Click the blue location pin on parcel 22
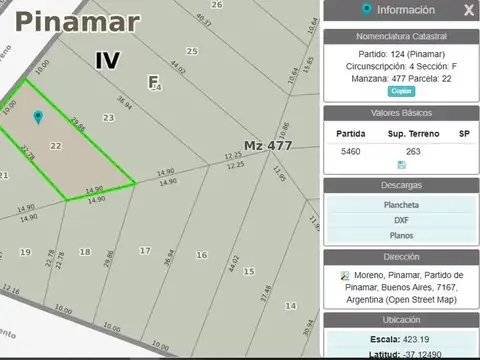This screenshot has width=480, height=360. click(38, 117)
